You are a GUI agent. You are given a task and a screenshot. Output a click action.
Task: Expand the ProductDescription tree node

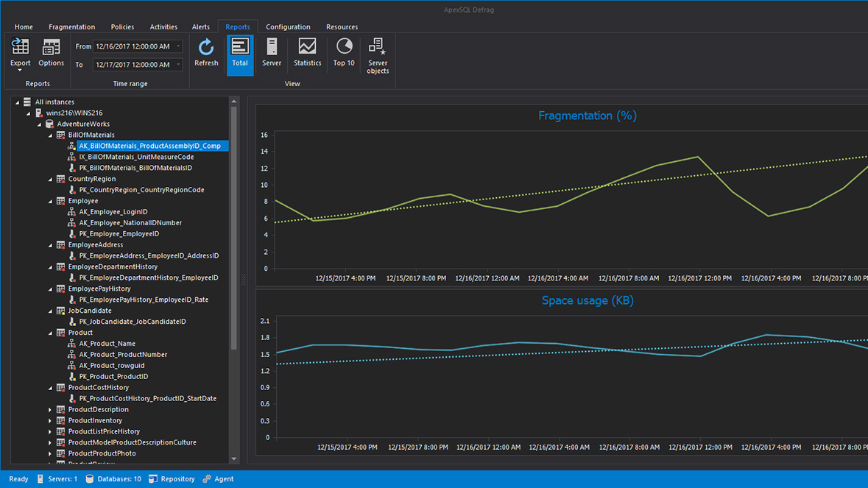pyautogui.click(x=50, y=409)
